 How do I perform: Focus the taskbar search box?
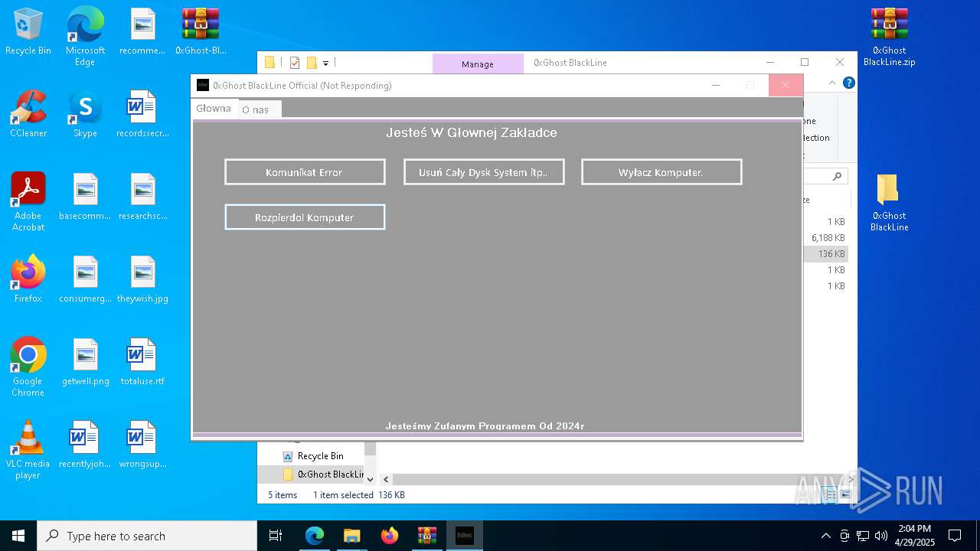point(147,536)
